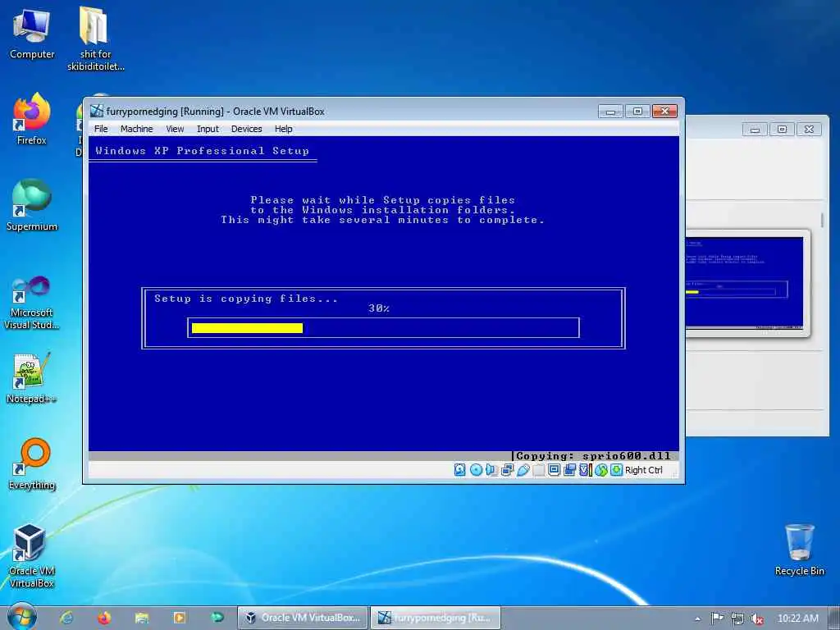Launch Supermium from the taskbar

click(217, 618)
